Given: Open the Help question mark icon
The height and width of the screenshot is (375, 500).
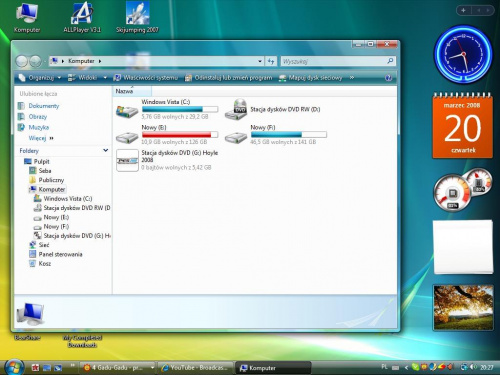Looking at the screenshot, I should pos(388,78).
